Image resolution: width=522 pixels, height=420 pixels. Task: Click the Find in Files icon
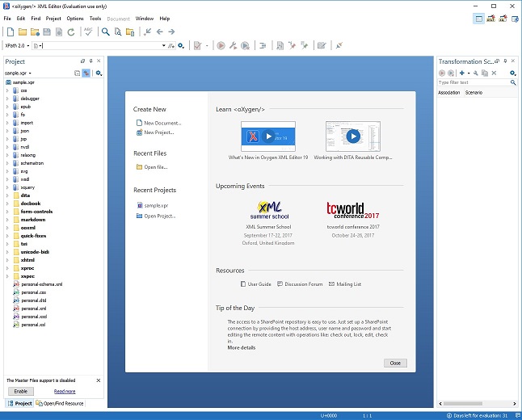coord(118,32)
